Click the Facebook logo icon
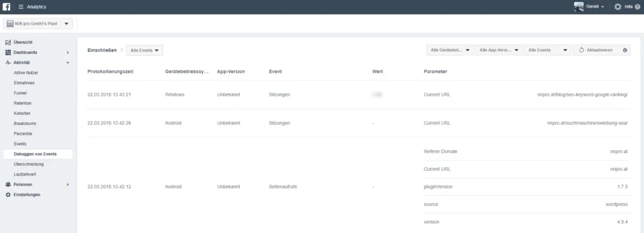This screenshot has height=233, width=644. [x=6, y=7]
